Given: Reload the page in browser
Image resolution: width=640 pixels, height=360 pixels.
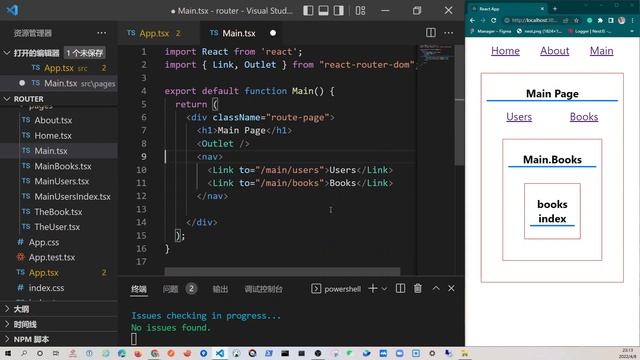Looking at the screenshot, I should tap(493, 20).
